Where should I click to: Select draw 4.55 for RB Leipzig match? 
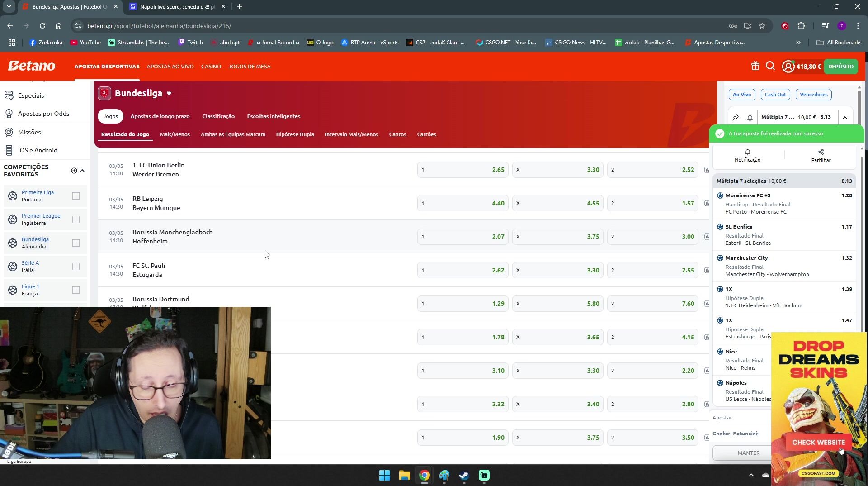[x=557, y=203]
